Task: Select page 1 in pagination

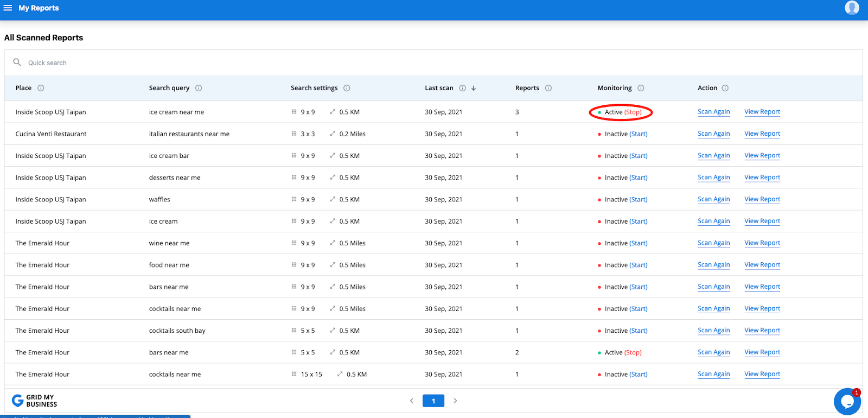Action: pyautogui.click(x=433, y=401)
